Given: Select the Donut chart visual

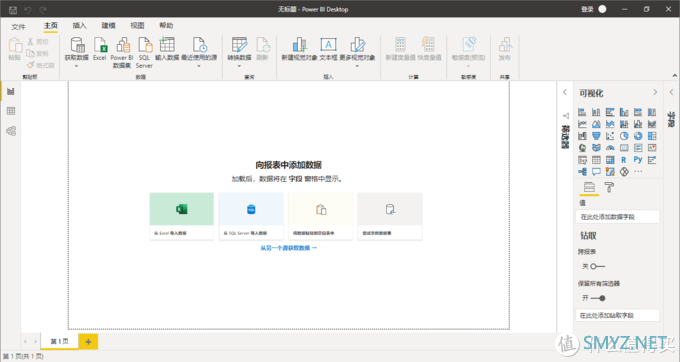Looking at the screenshot, I should tap(638, 136).
